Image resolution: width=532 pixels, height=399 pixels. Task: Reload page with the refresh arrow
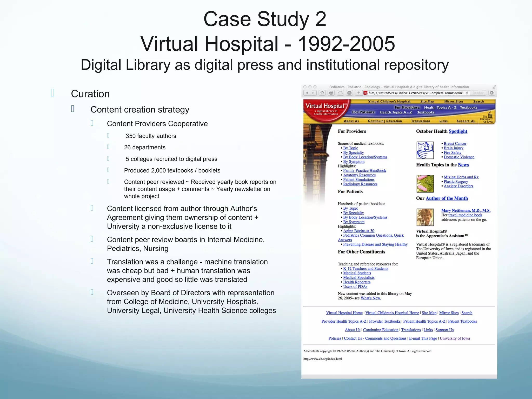pyautogui.click(x=467, y=93)
